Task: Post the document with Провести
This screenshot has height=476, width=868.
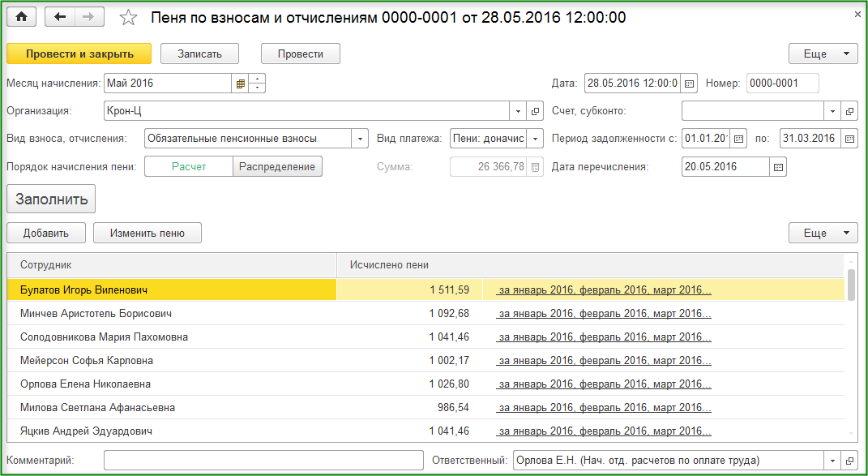Action: [x=301, y=54]
